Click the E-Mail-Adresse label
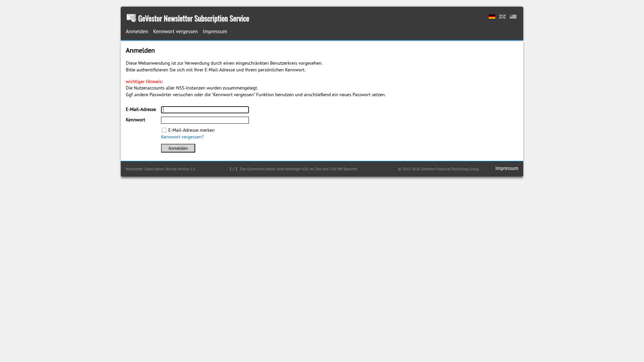 [141, 109]
